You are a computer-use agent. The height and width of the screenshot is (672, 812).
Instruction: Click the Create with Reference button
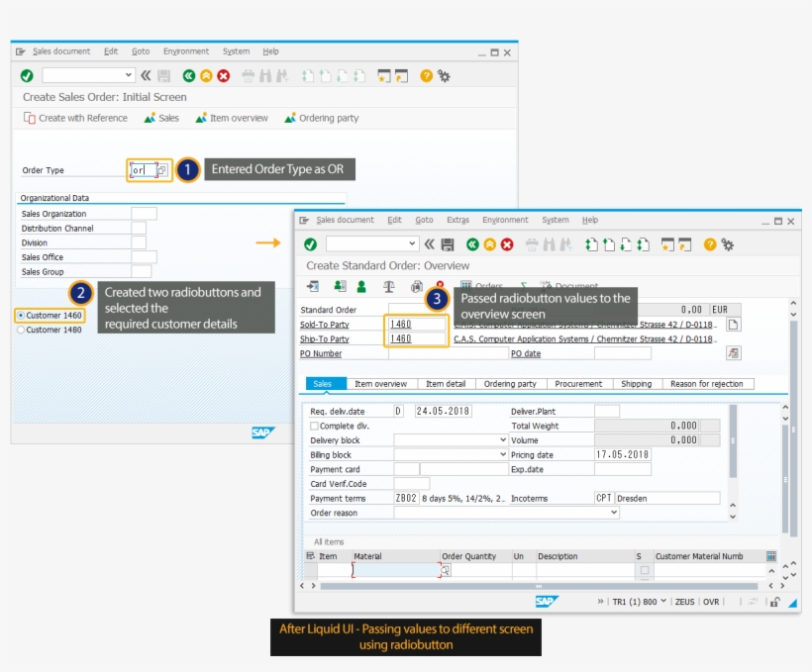75,118
